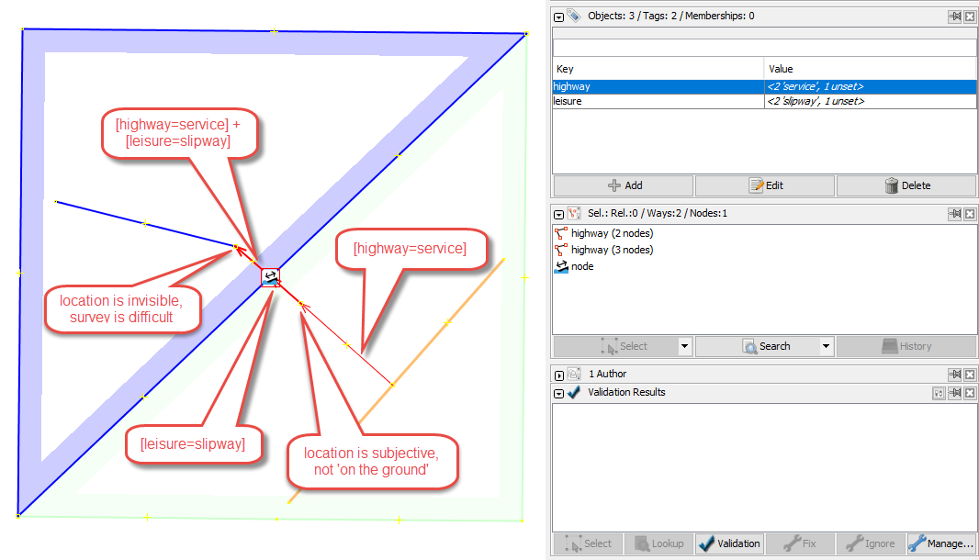Click Select in Validation panel
The image size is (979, 560).
click(588, 543)
